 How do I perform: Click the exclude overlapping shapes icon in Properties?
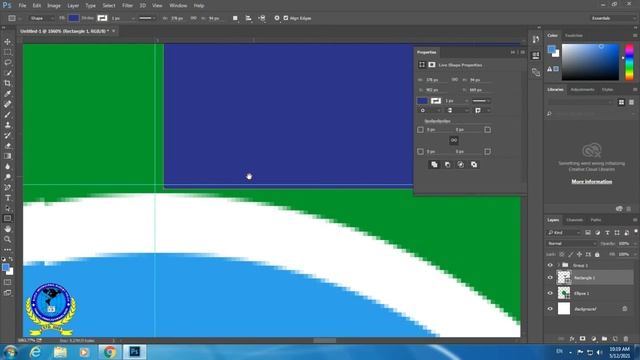[x=474, y=164]
